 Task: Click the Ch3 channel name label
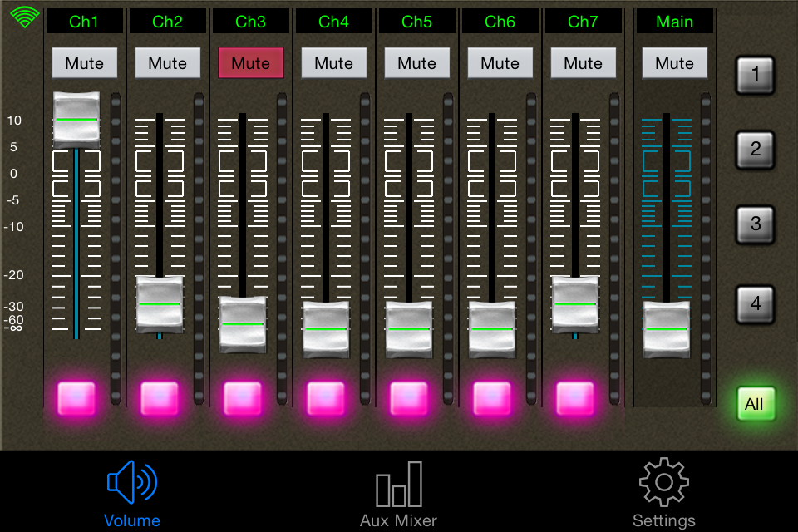tap(251, 22)
